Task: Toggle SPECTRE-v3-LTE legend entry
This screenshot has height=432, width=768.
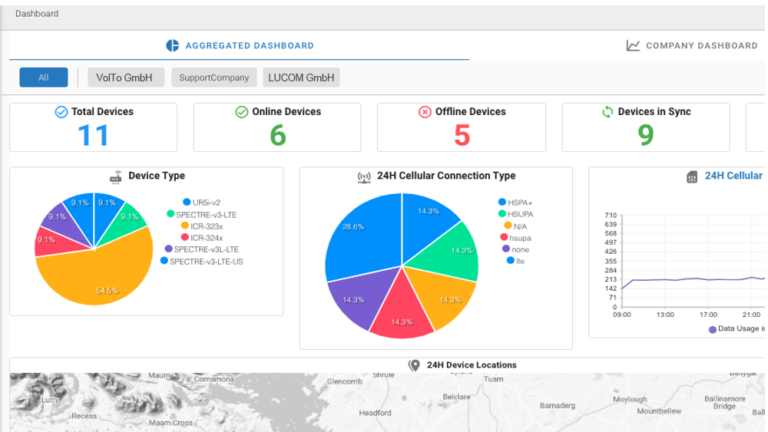Action: click(201, 215)
